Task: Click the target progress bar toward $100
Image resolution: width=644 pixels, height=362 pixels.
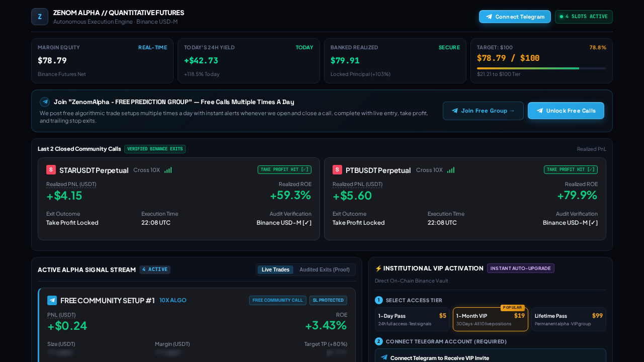Action: 541,68
